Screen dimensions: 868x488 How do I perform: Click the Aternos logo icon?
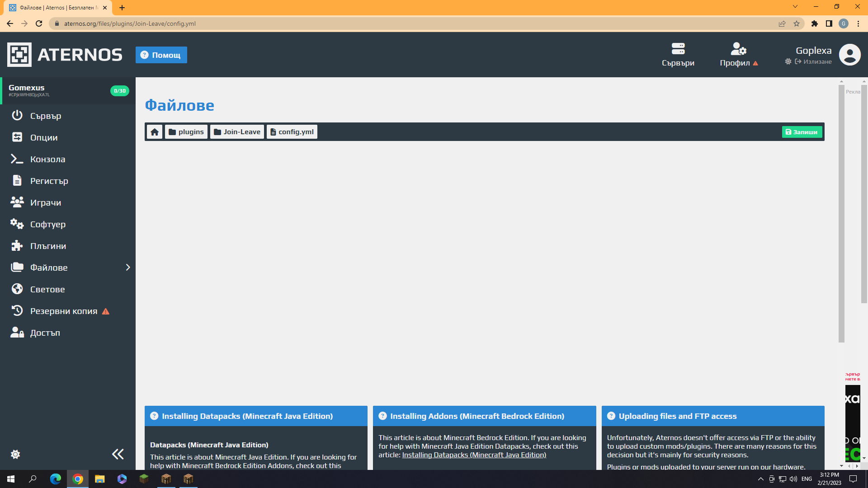19,55
